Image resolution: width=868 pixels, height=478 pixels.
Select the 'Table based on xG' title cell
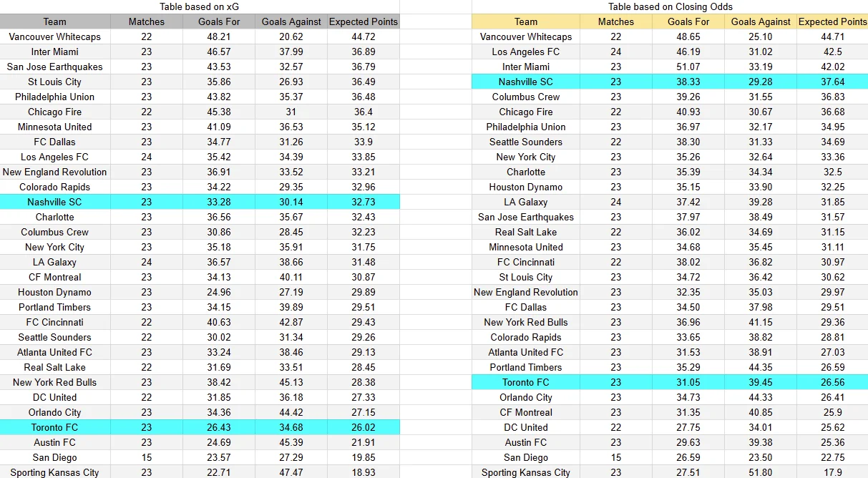click(x=199, y=6)
